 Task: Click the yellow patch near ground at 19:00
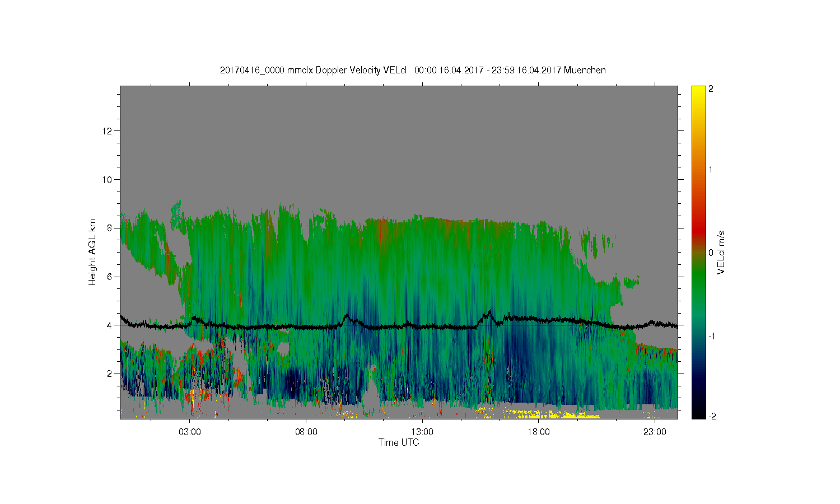tap(571, 415)
